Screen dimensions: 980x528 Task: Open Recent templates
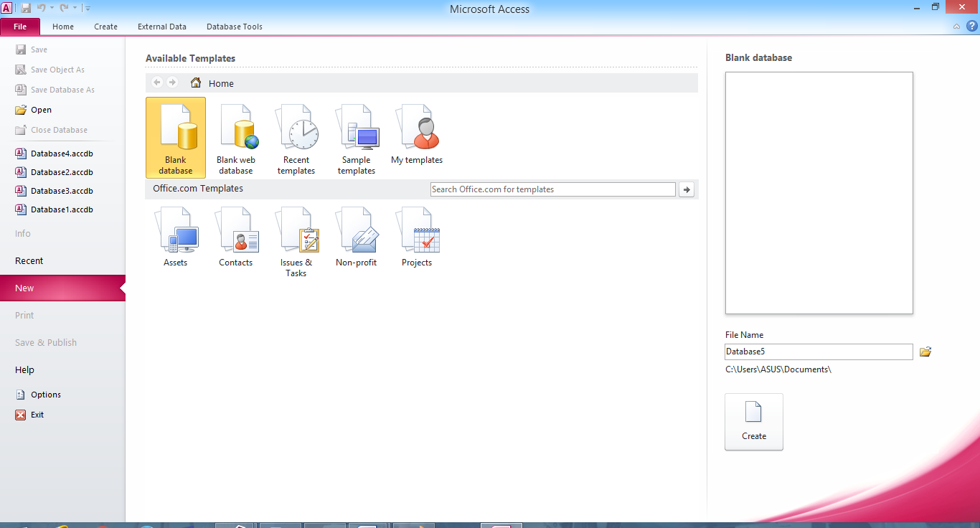296,138
